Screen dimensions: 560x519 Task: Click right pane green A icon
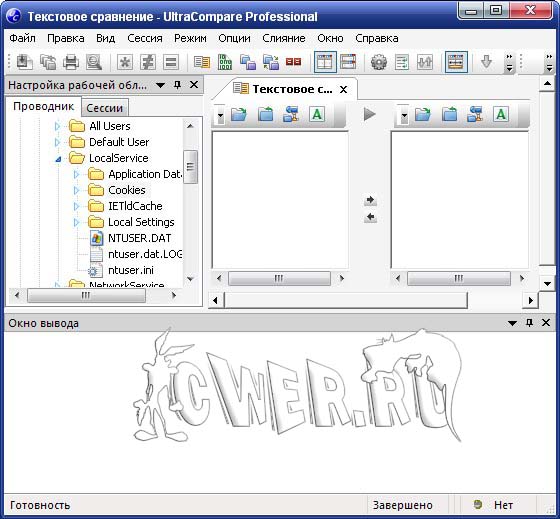coord(501,115)
